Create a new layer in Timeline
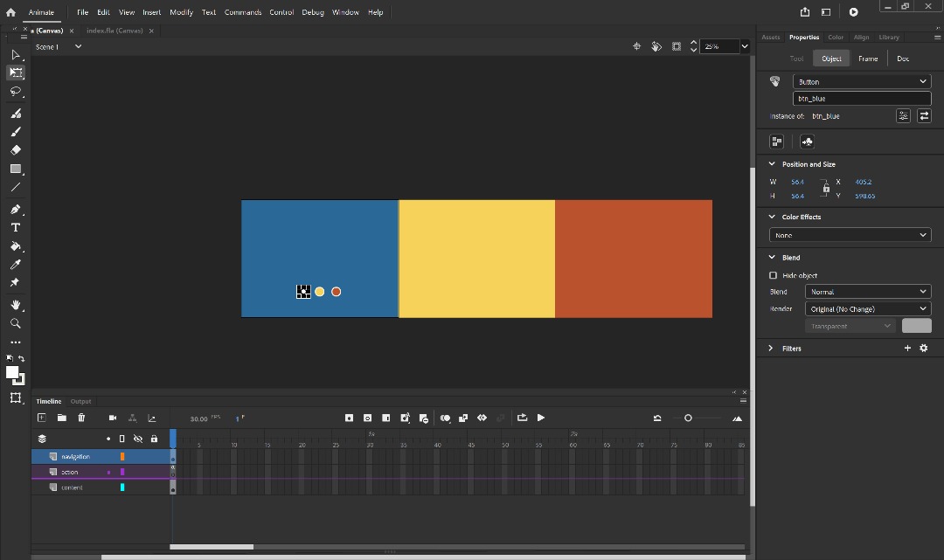This screenshot has height=560, width=944. 42,418
